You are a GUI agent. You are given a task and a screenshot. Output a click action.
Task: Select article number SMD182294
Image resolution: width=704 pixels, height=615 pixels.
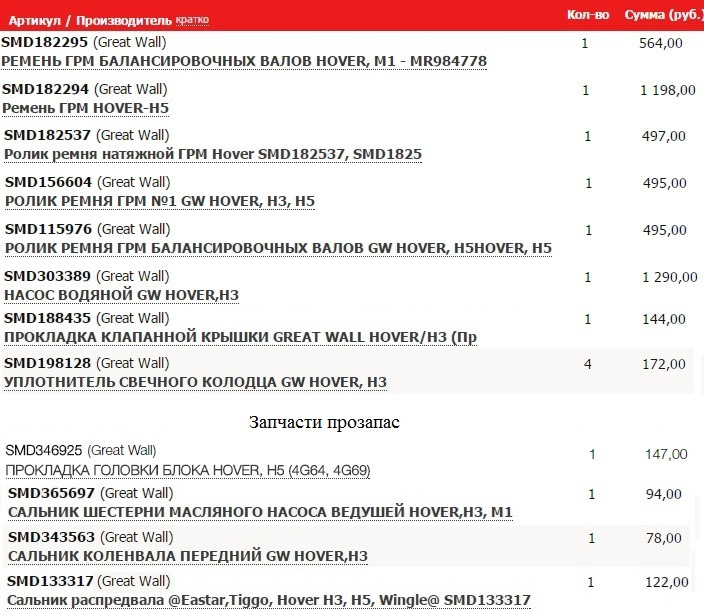click(x=45, y=89)
